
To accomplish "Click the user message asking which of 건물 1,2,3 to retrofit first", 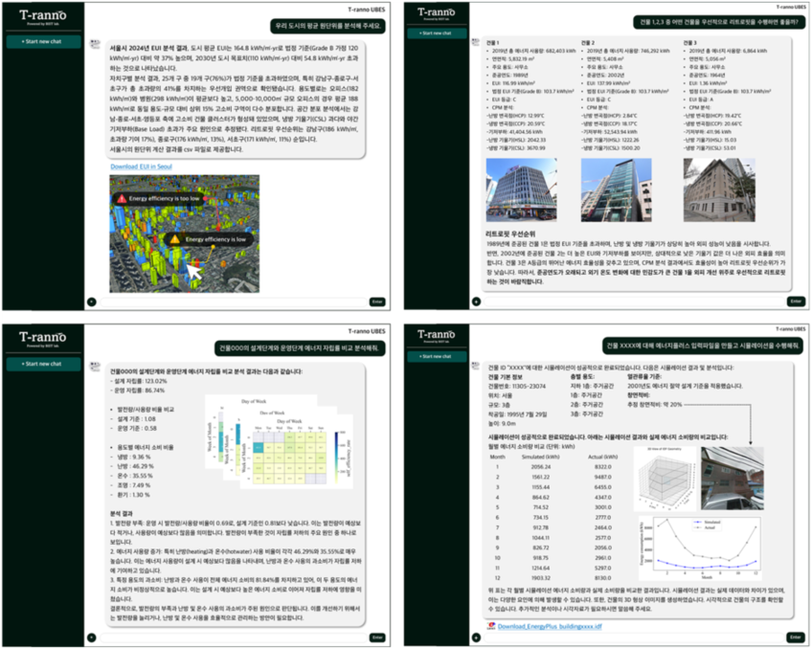I will pos(719,22).
